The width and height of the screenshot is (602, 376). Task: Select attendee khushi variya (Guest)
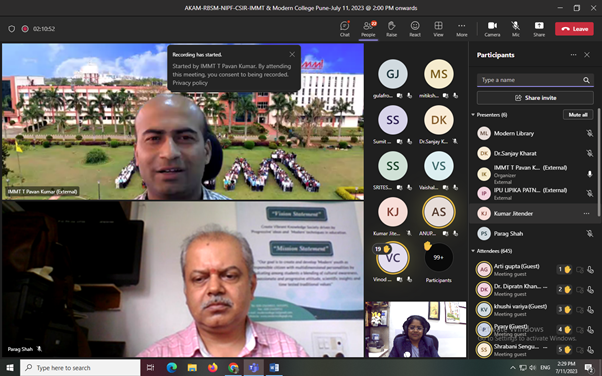click(534, 310)
